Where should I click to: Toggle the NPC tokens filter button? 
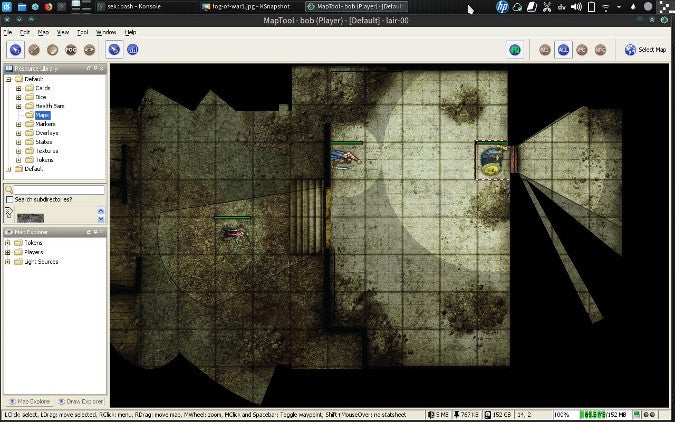tap(600, 49)
